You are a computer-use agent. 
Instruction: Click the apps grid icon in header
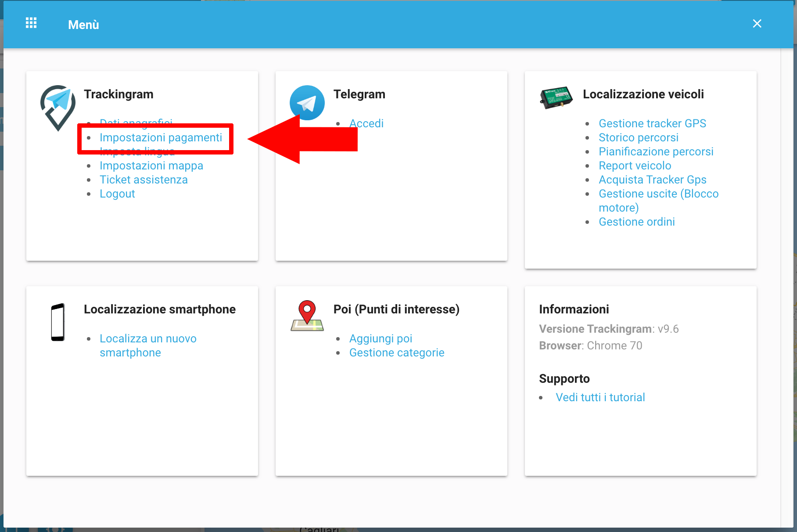[31, 23]
